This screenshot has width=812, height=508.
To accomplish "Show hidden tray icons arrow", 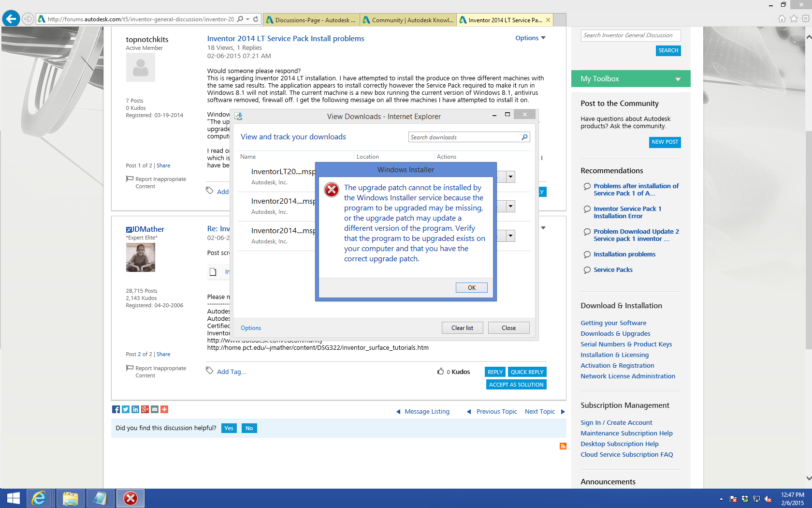I will click(x=721, y=499).
